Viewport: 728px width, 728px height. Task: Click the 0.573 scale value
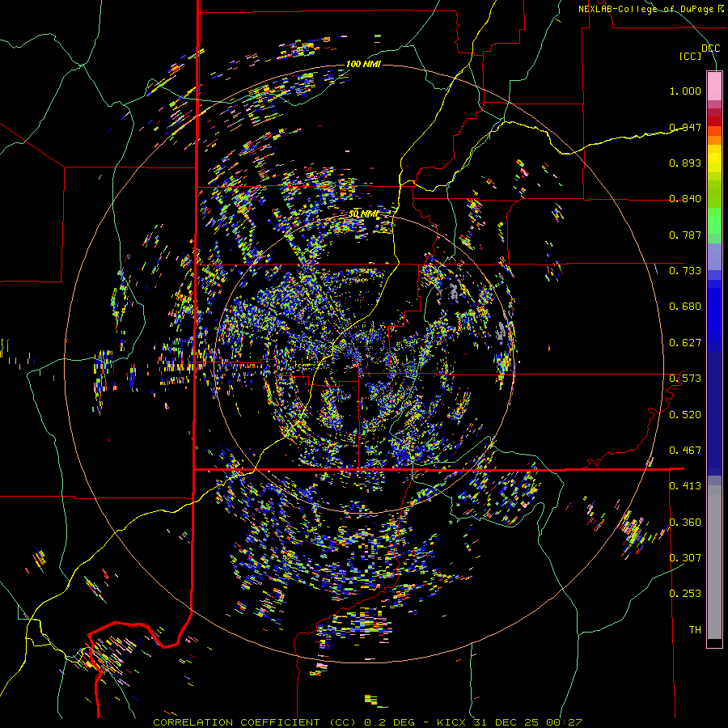pyautogui.click(x=685, y=379)
